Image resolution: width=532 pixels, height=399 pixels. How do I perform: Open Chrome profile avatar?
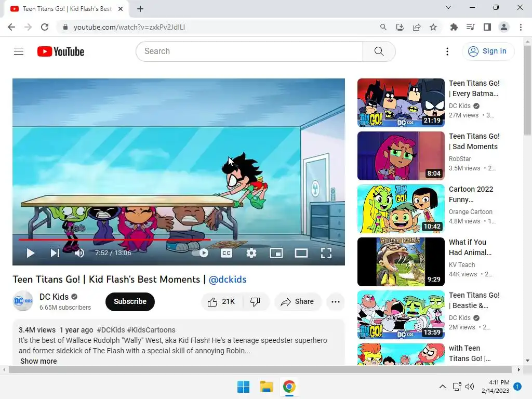click(504, 27)
